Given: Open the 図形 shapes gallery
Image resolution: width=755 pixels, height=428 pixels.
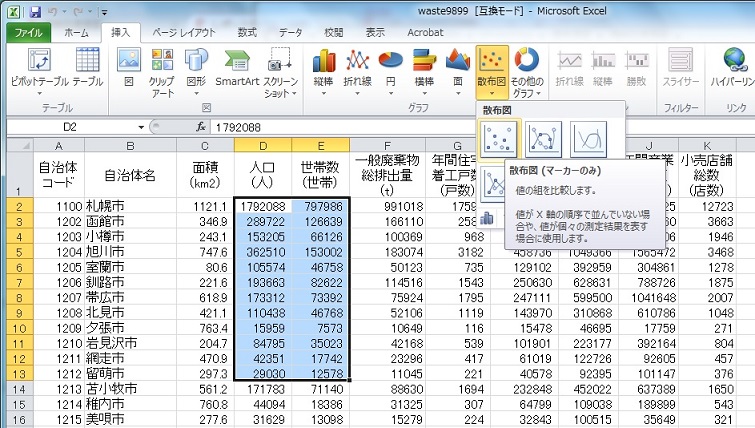Looking at the screenshot, I should coord(196,72).
